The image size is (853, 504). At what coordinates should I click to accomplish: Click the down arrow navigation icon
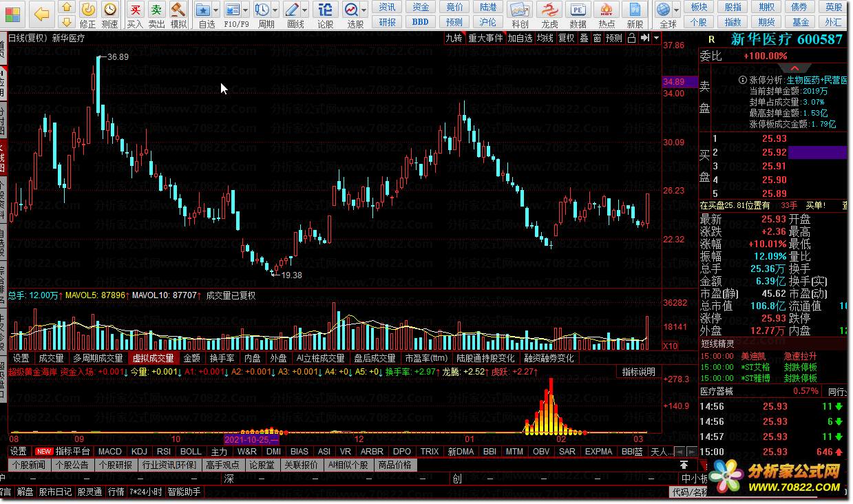pyautogui.click(x=66, y=21)
